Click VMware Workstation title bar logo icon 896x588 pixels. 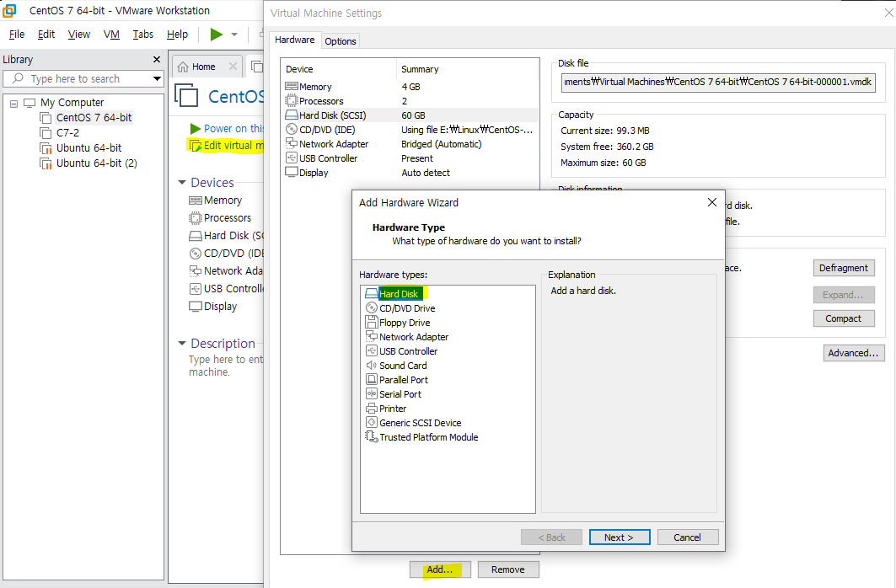(x=9, y=10)
